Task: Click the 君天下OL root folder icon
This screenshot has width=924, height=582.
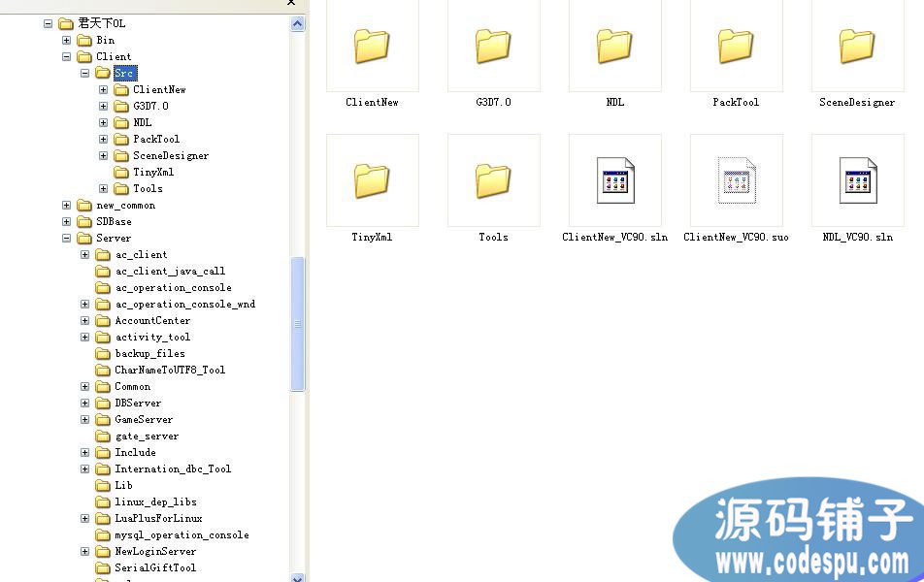Action: tap(66, 23)
